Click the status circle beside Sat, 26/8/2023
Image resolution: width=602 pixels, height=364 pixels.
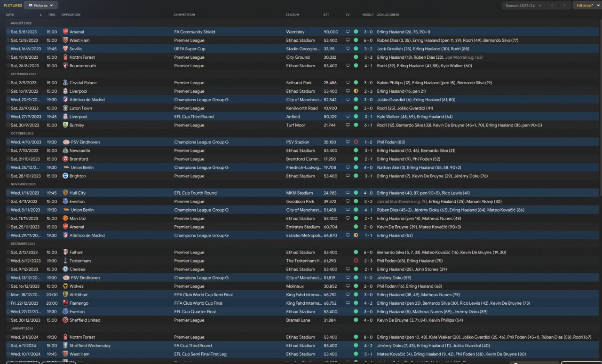[8, 66]
